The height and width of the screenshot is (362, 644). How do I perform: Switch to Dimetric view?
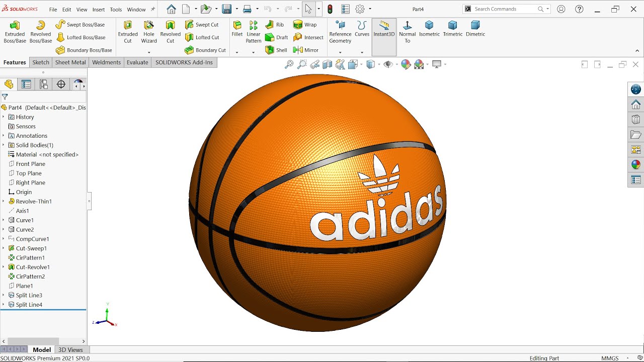click(475, 29)
